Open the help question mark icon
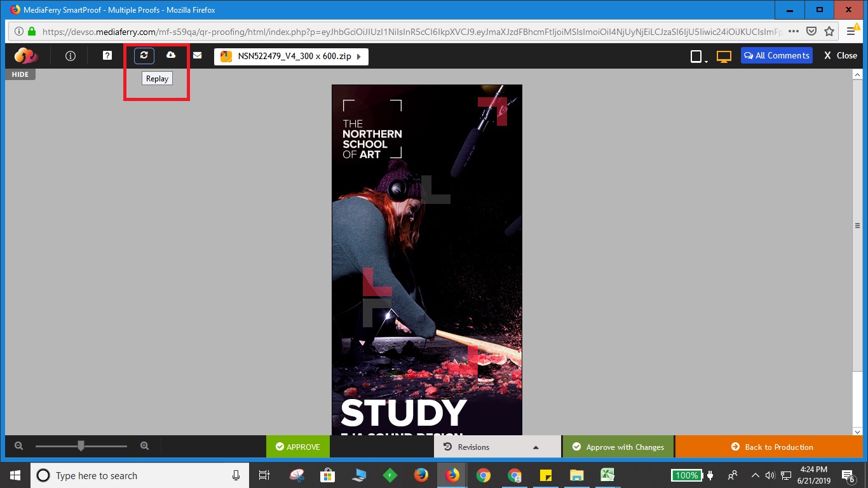 [107, 55]
